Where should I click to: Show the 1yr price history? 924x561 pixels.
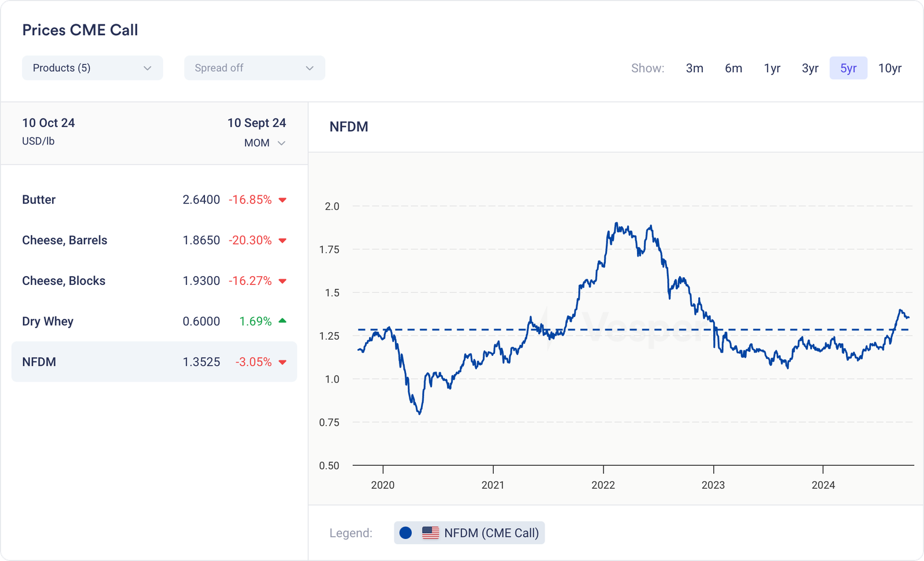tap(772, 68)
